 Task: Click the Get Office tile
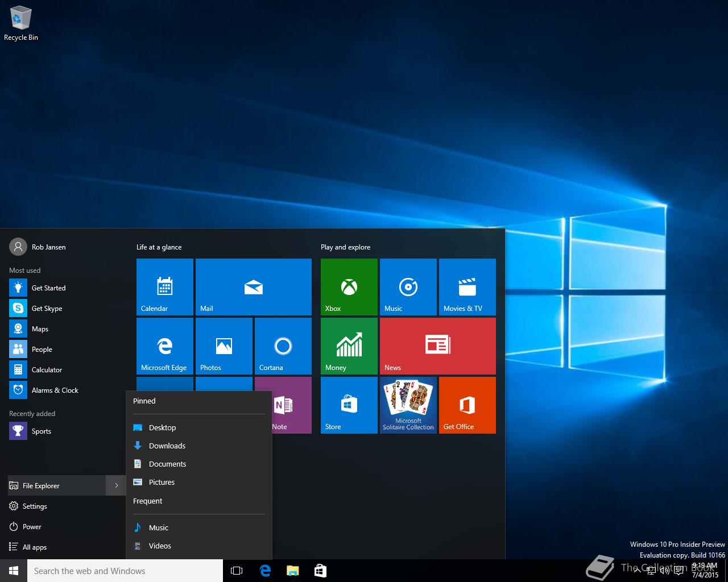coord(468,405)
